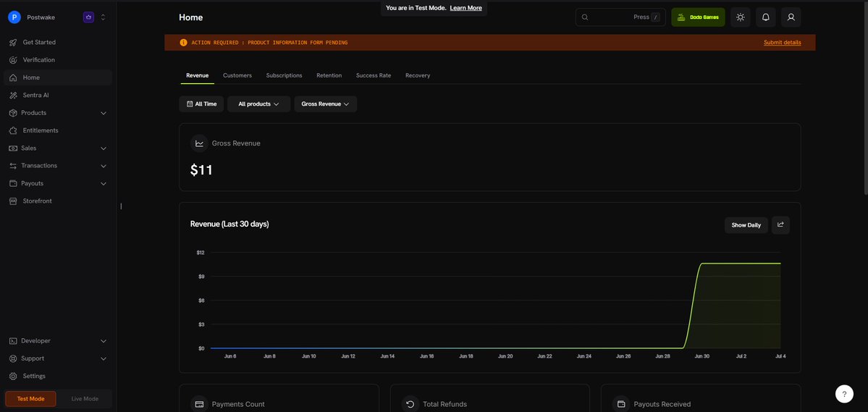
Task: Click the Jul 4 axis label
Action: tap(780, 357)
